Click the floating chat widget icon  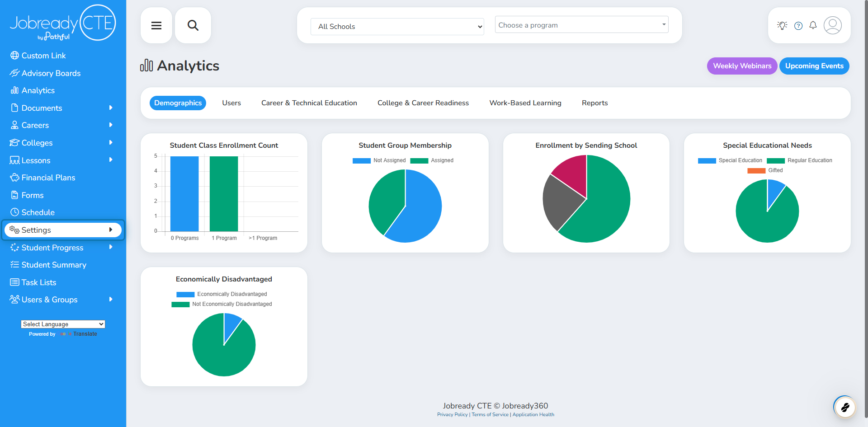pyautogui.click(x=845, y=408)
